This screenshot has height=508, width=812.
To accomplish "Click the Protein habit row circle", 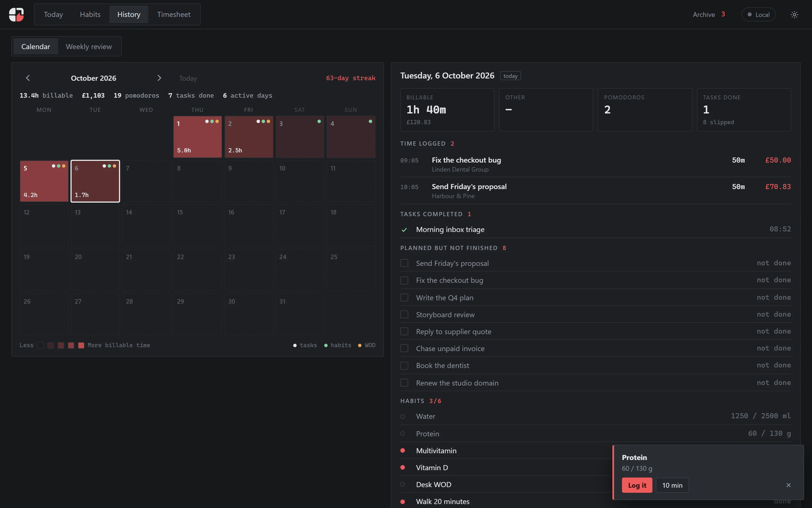I will [403, 433].
